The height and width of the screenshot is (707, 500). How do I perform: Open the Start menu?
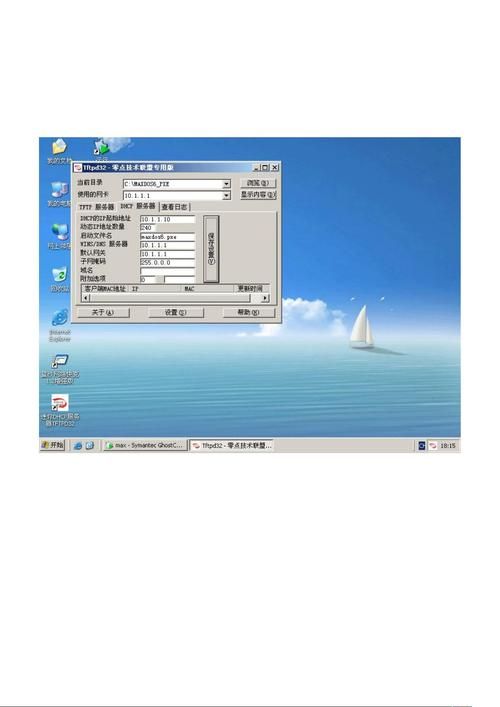[53, 445]
